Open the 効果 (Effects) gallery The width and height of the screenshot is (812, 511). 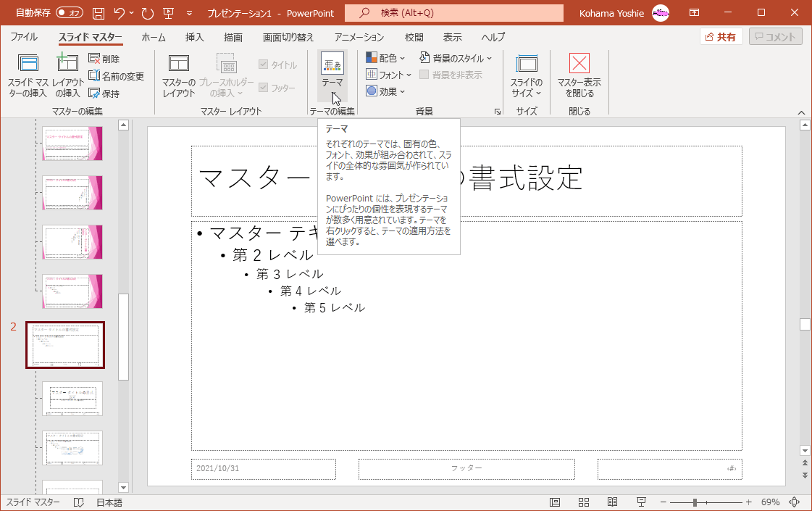tap(385, 91)
